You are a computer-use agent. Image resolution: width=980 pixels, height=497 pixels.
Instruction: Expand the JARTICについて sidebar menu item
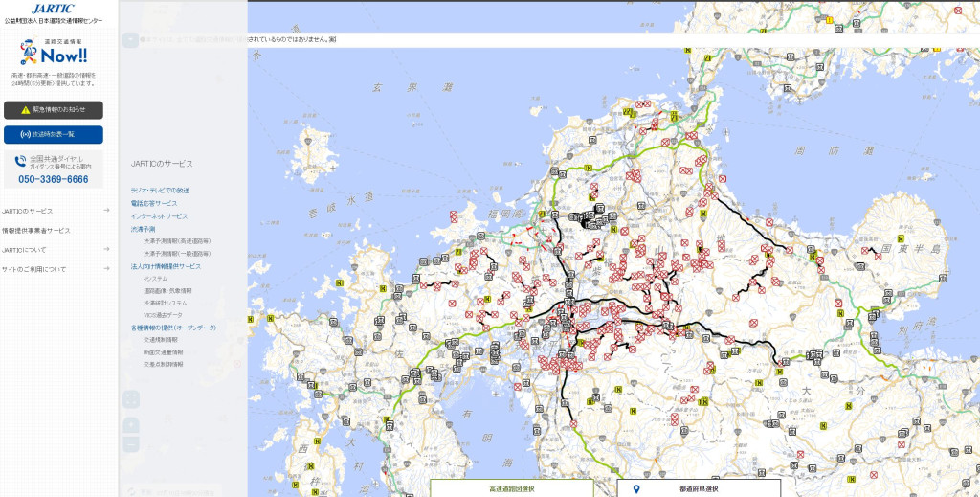(x=56, y=250)
